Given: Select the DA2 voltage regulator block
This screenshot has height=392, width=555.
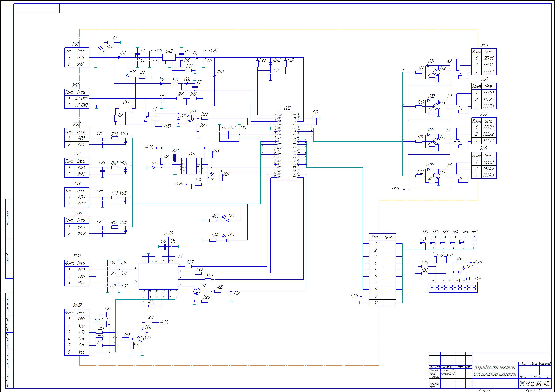Looking at the screenshot, I should pyautogui.click(x=169, y=57).
